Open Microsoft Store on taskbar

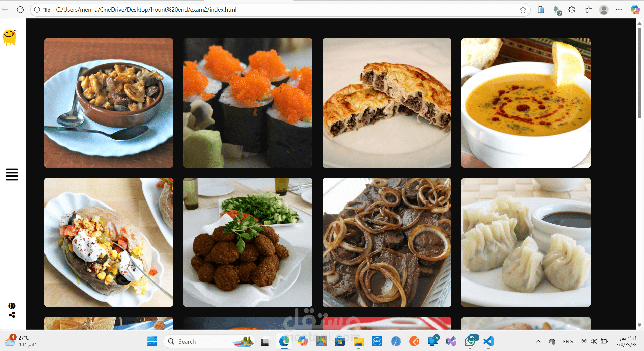tap(340, 342)
